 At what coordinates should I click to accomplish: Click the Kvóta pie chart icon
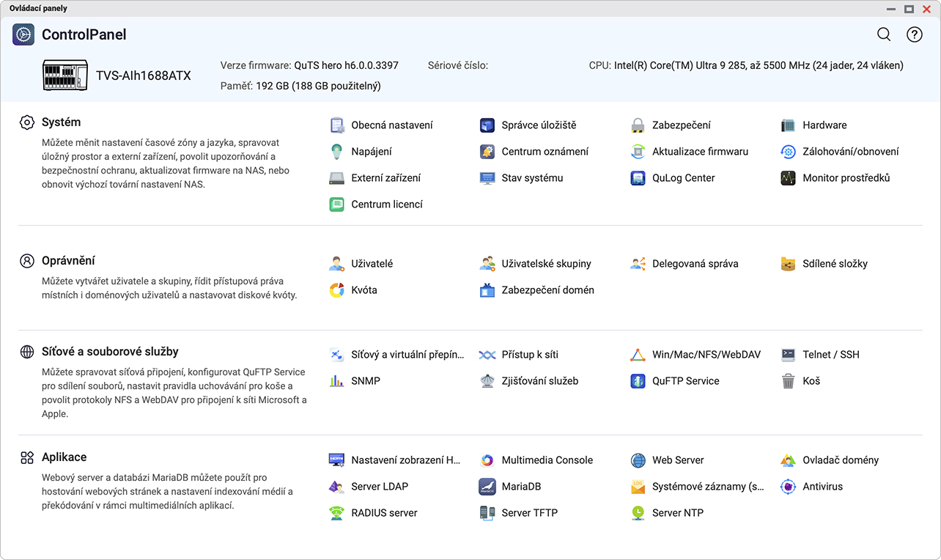point(336,290)
